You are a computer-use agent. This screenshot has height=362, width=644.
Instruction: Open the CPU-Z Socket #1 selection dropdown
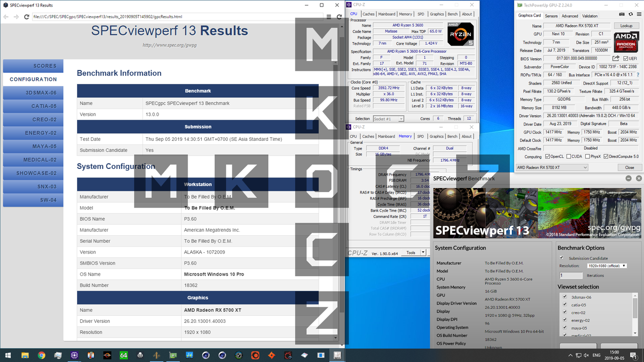click(x=388, y=119)
